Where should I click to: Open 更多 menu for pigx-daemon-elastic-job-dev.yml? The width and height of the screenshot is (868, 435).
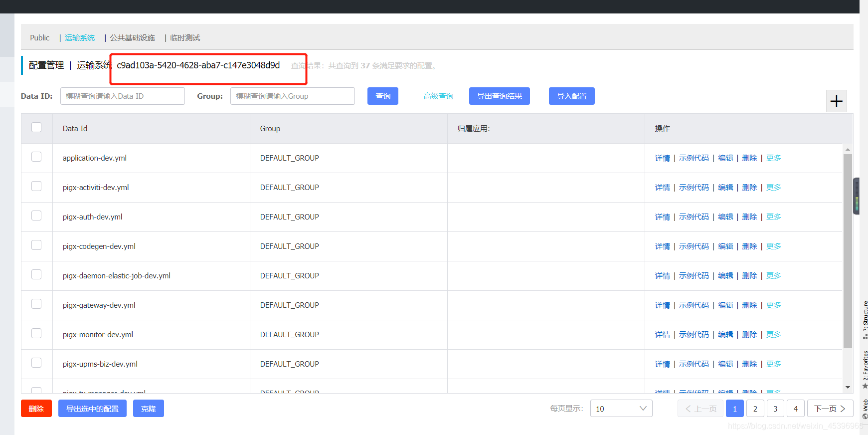click(x=774, y=276)
